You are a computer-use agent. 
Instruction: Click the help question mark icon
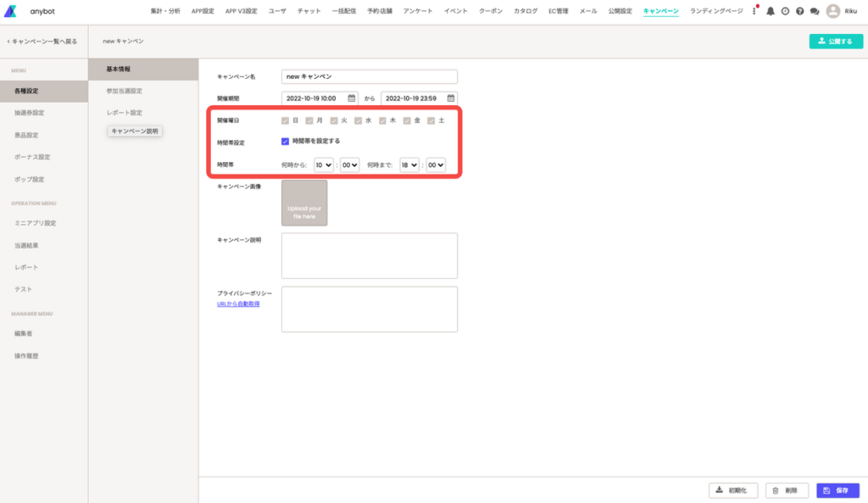pos(799,11)
